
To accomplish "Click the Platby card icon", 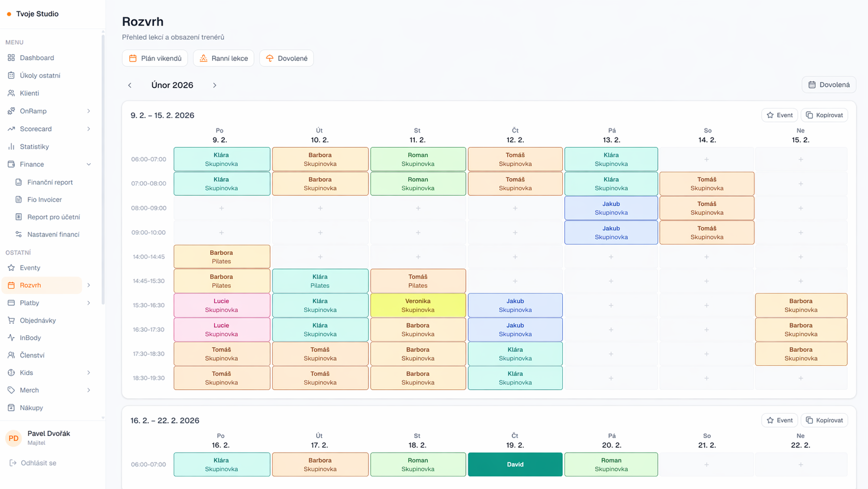I will pyautogui.click(x=11, y=302).
